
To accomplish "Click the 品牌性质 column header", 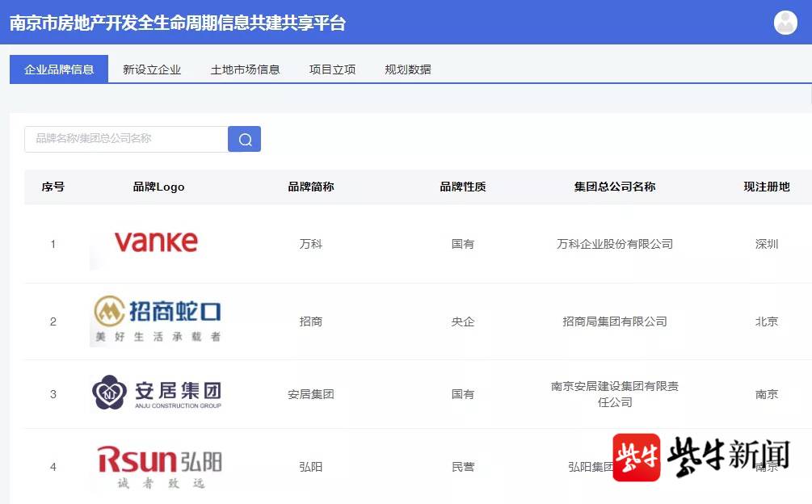I will pyautogui.click(x=463, y=187).
